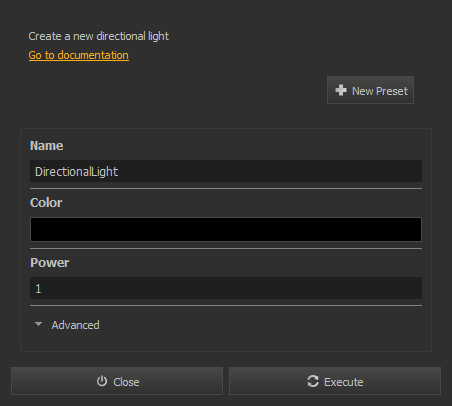Run the command with the Execute button
This screenshot has width=452, height=406.
pyautogui.click(x=335, y=381)
